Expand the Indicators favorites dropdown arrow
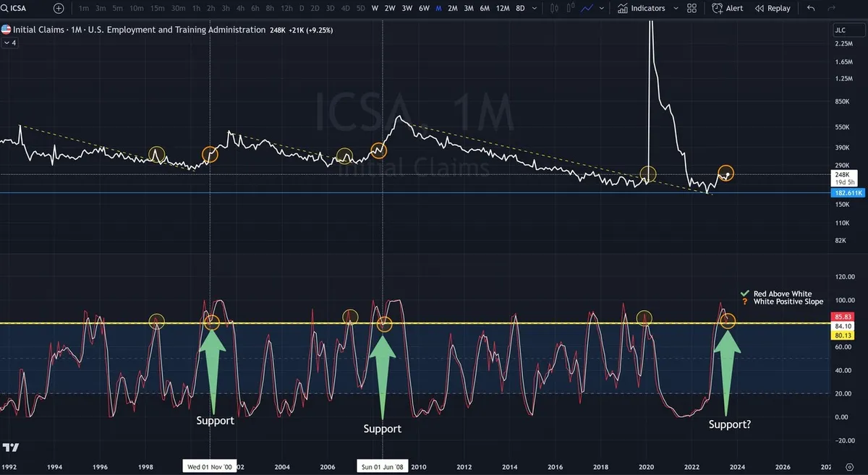 pyautogui.click(x=676, y=8)
